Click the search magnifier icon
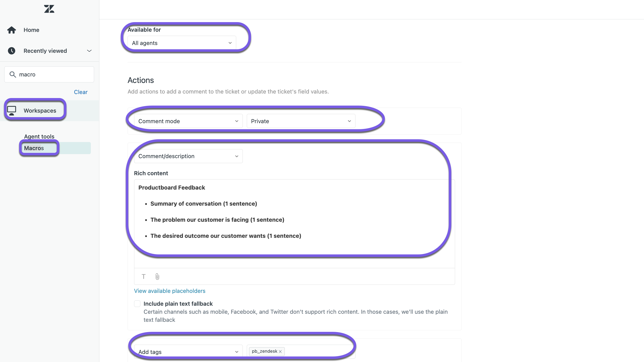 pyautogui.click(x=13, y=74)
